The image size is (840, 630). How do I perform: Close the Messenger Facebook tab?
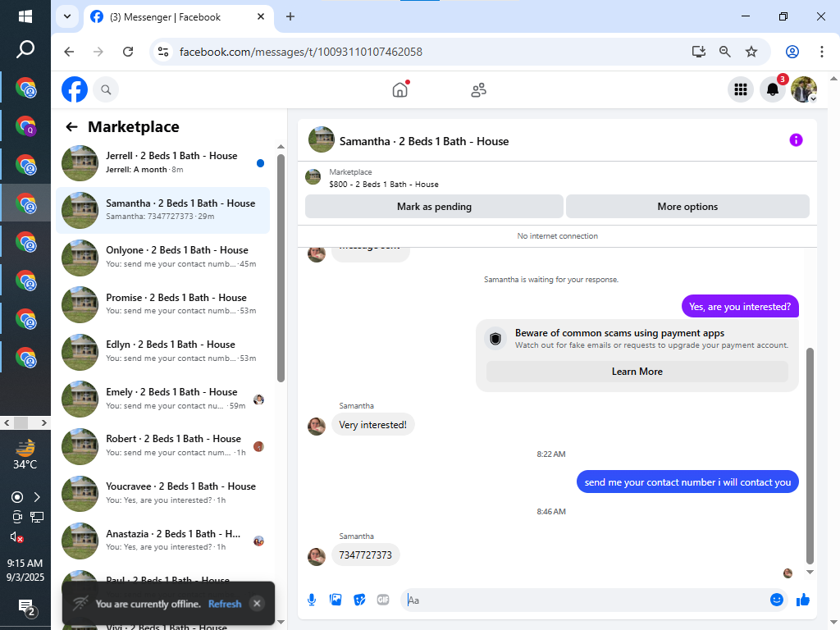coord(261,16)
